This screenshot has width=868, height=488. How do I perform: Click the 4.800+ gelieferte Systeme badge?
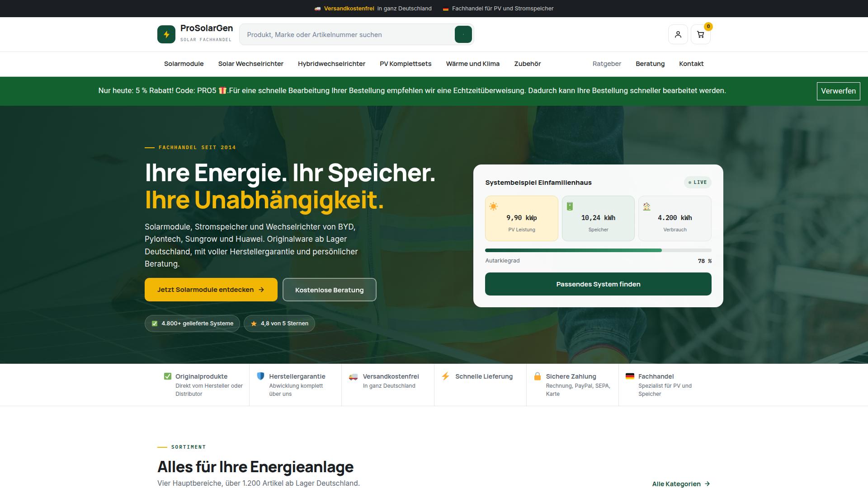tap(192, 324)
